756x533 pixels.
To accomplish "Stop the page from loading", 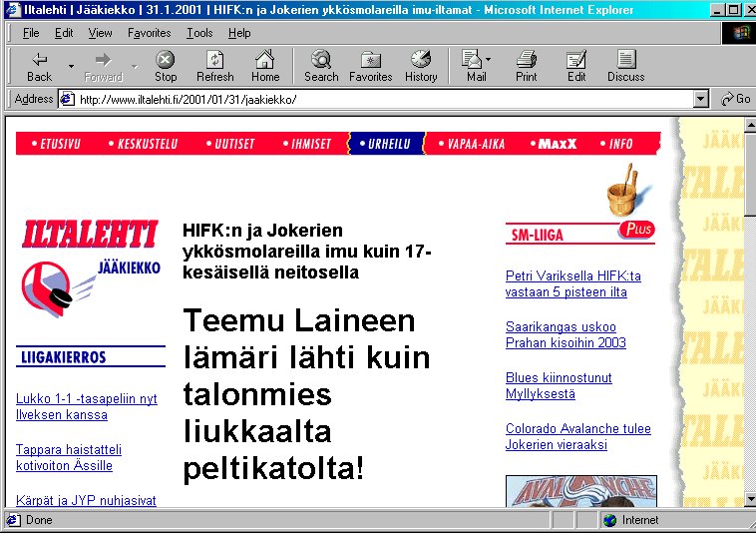I will coord(166,67).
